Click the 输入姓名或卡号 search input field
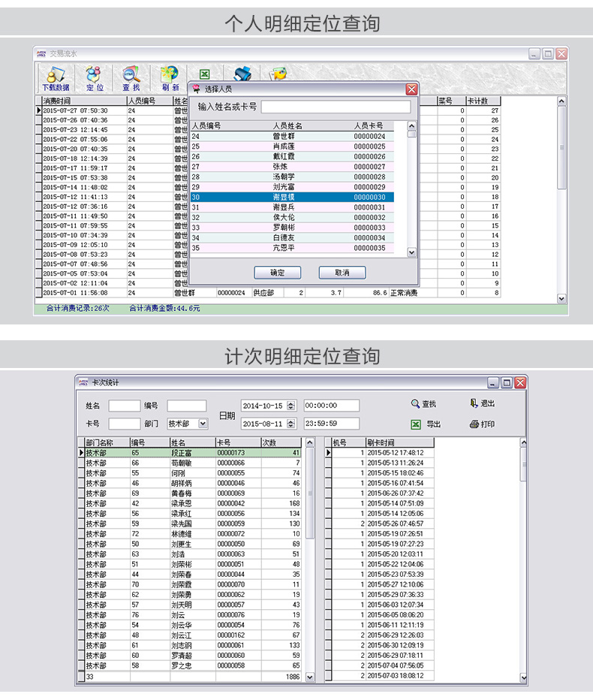The height and width of the screenshot is (700, 593). (x=336, y=107)
